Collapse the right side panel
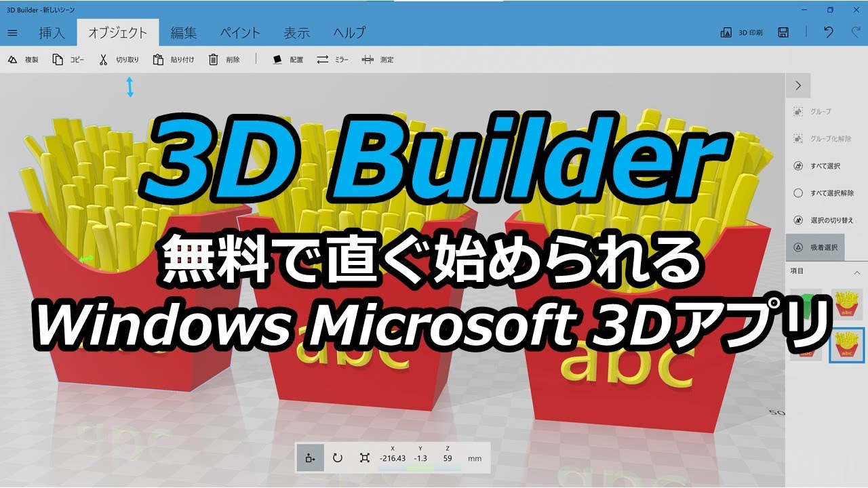This screenshot has width=868, height=488. point(798,85)
